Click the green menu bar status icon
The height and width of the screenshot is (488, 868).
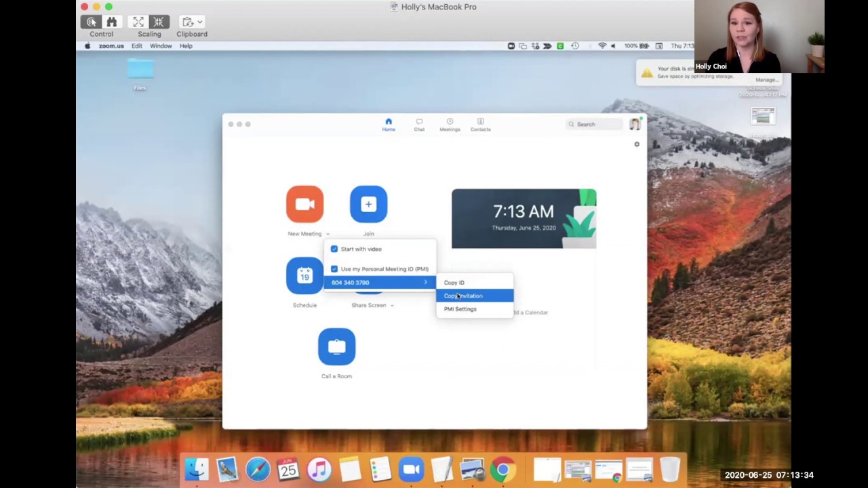coord(560,46)
